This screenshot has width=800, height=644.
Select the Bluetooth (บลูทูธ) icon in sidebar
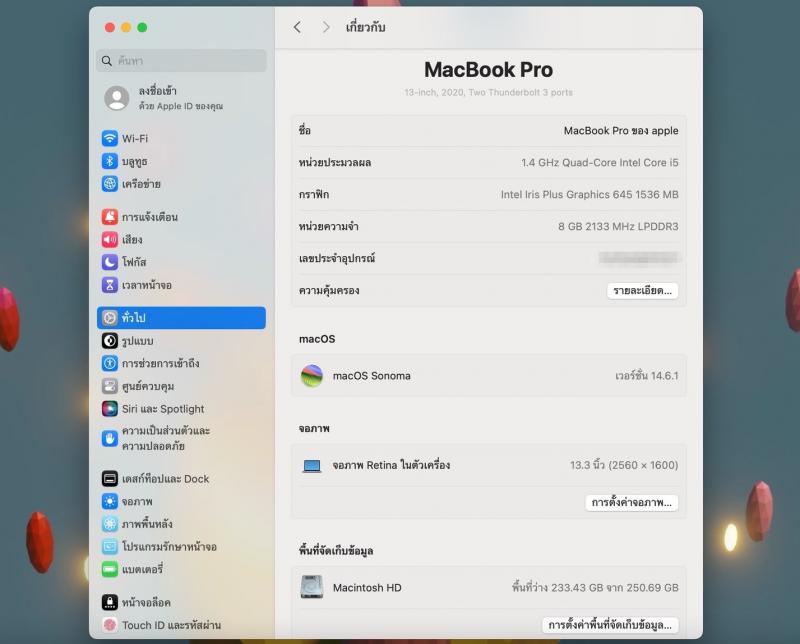tap(110, 161)
